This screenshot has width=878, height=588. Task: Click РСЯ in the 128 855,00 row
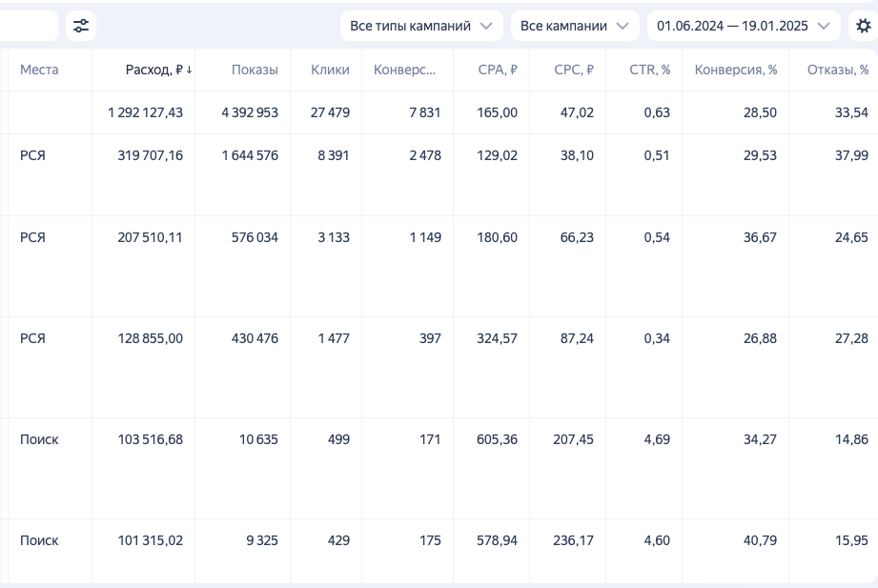(x=32, y=338)
